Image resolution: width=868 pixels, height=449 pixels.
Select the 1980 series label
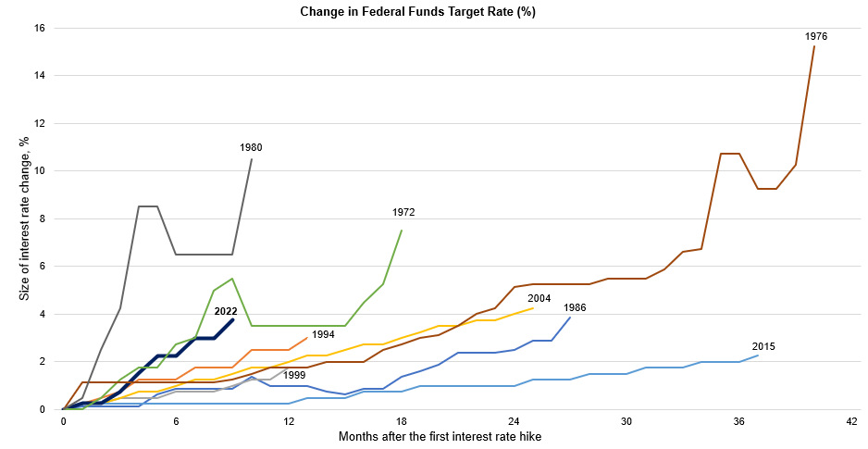tap(251, 147)
